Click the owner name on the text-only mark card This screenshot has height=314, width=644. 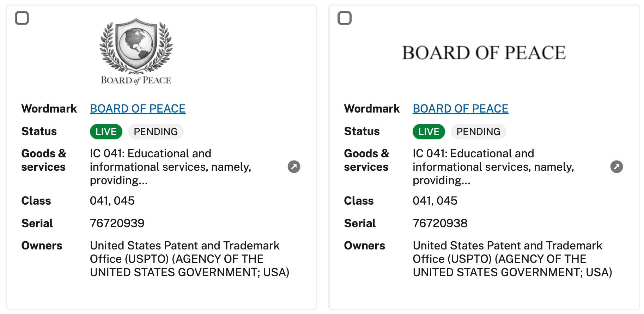512,259
